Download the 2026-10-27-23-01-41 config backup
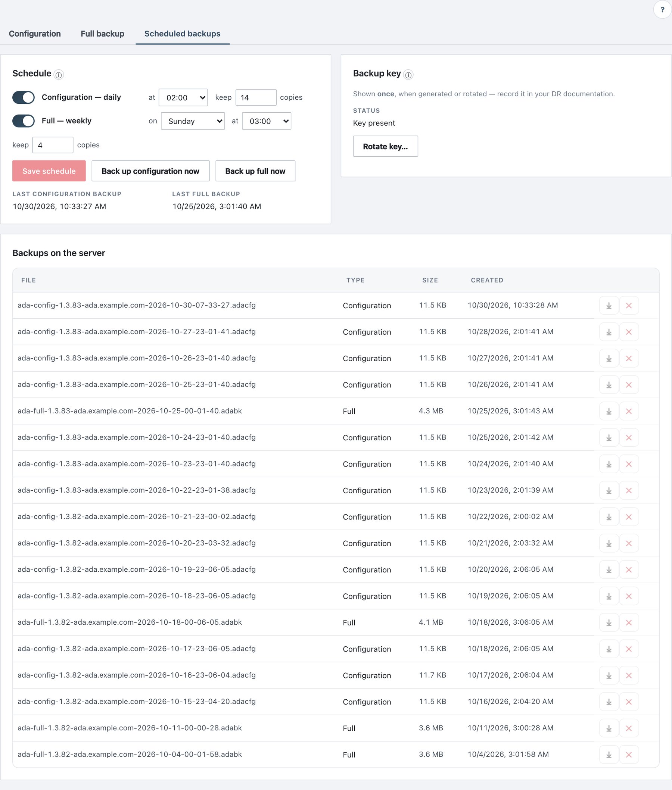Viewport: 672px width, 790px height. 609,332
